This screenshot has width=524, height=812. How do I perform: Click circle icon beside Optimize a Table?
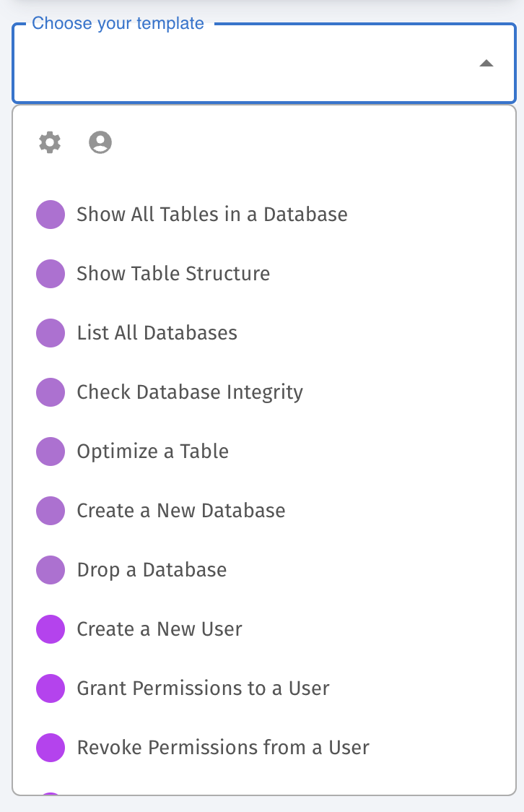(51, 451)
